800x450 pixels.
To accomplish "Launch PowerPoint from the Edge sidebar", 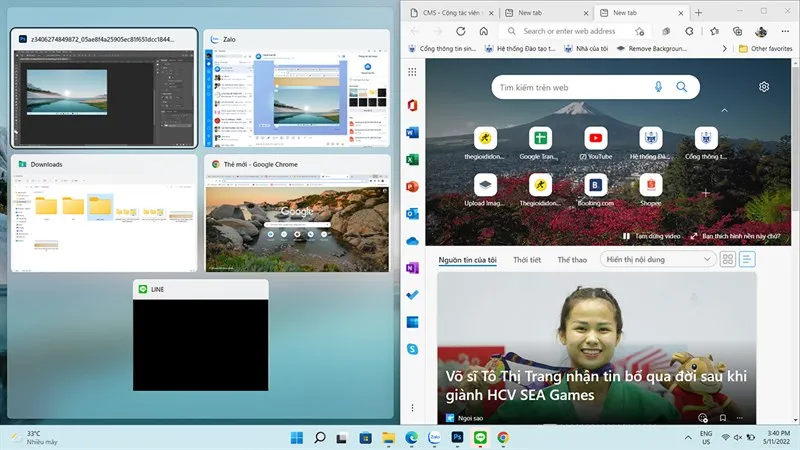I will tap(411, 187).
